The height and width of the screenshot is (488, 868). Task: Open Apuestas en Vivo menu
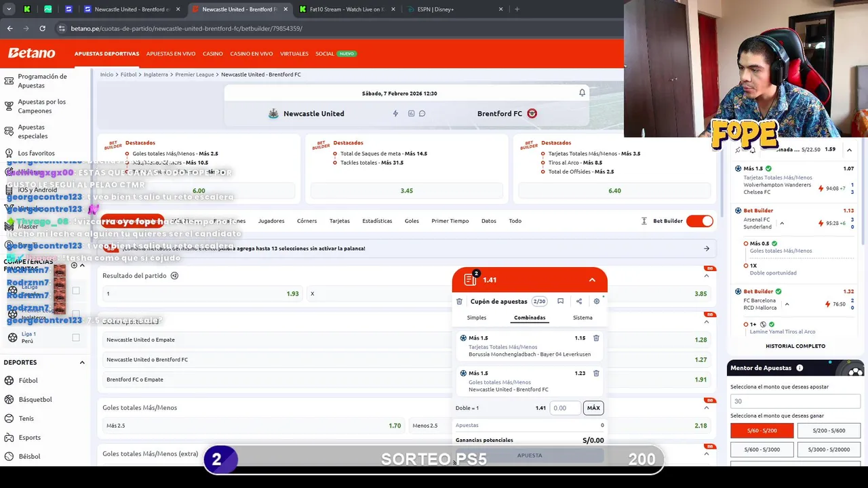(171, 54)
